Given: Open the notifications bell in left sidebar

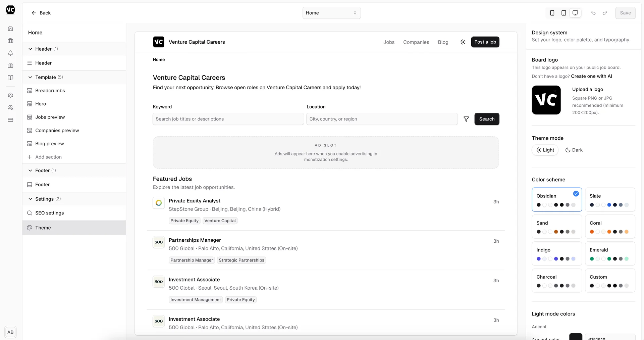Looking at the screenshot, I should (x=10, y=53).
